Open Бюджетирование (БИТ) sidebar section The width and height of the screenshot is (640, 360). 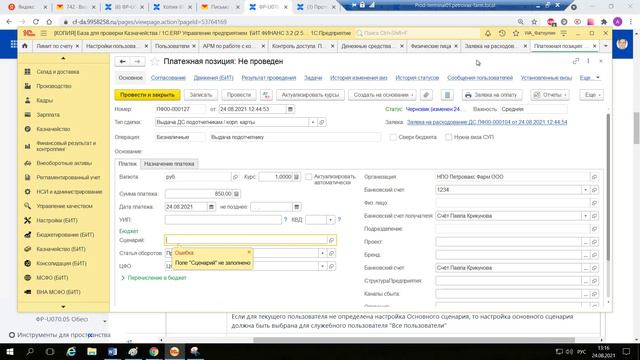65,235
